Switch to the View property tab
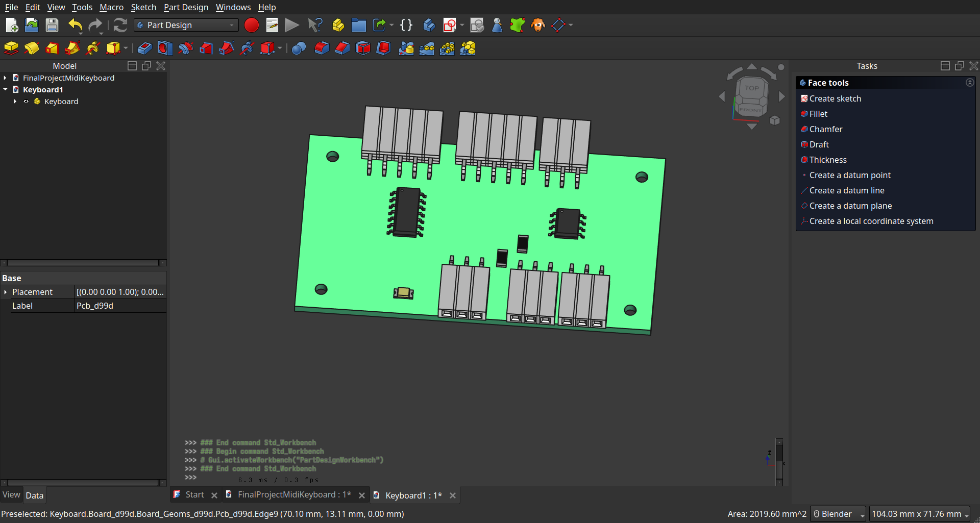Viewport: 980px width, 523px height. (11, 495)
